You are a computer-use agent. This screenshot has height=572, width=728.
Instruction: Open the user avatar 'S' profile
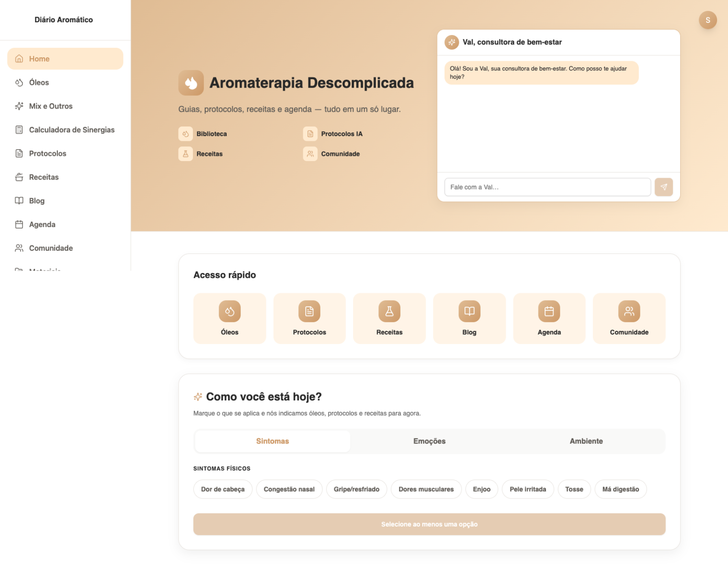click(708, 20)
